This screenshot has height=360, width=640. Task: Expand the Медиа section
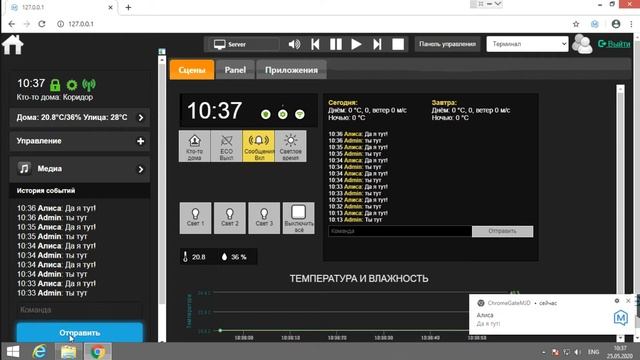click(80, 169)
